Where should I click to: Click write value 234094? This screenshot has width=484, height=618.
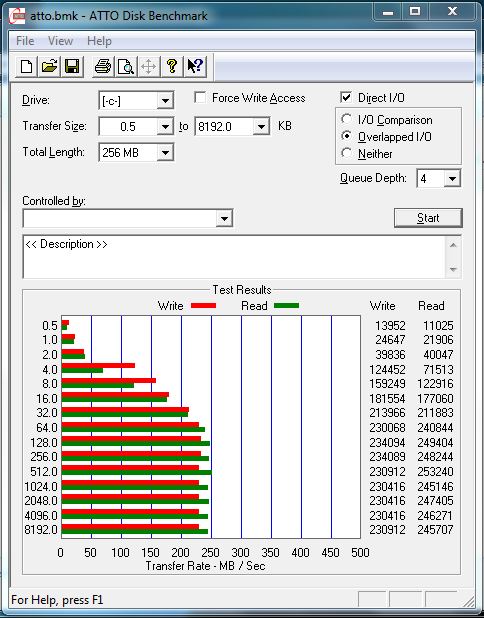click(387, 443)
